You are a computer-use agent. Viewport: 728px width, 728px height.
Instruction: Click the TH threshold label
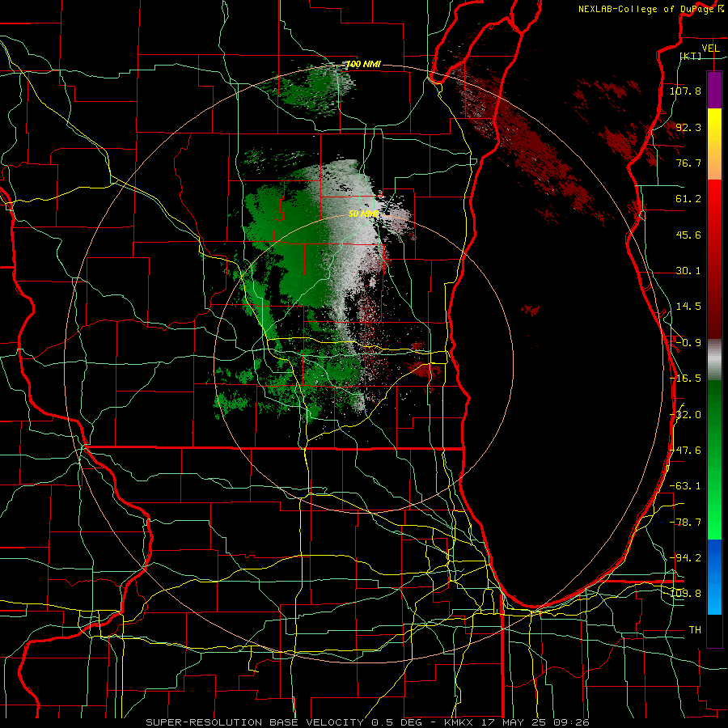695,630
